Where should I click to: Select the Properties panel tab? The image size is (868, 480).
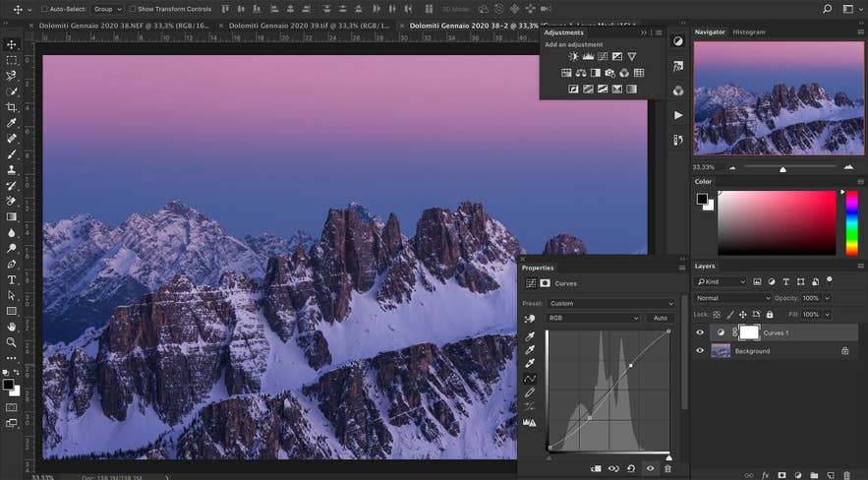pyautogui.click(x=538, y=268)
